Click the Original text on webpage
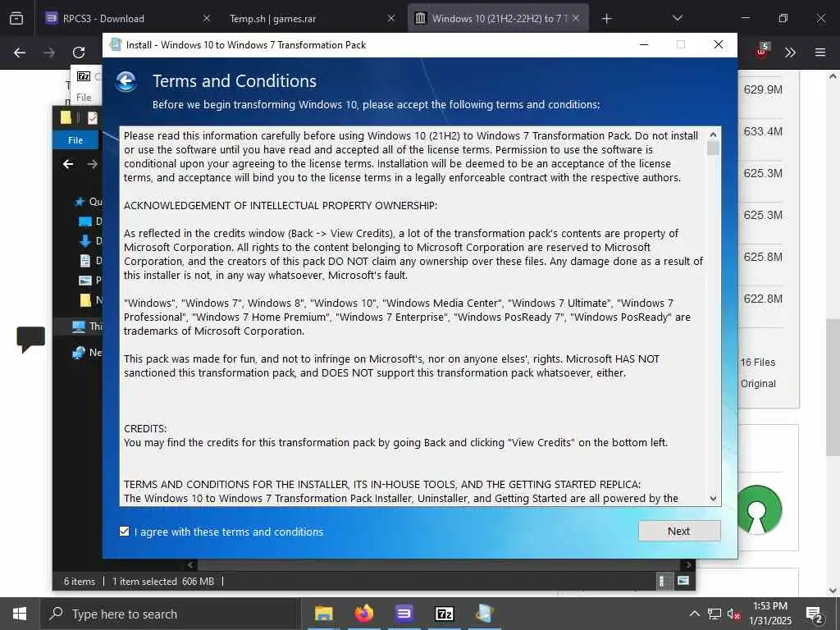 758,384
